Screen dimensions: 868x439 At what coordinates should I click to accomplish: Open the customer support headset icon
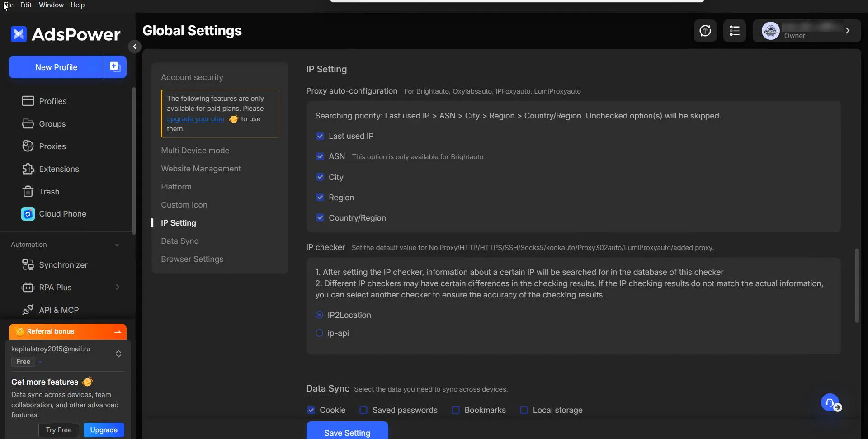[x=830, y=402]
